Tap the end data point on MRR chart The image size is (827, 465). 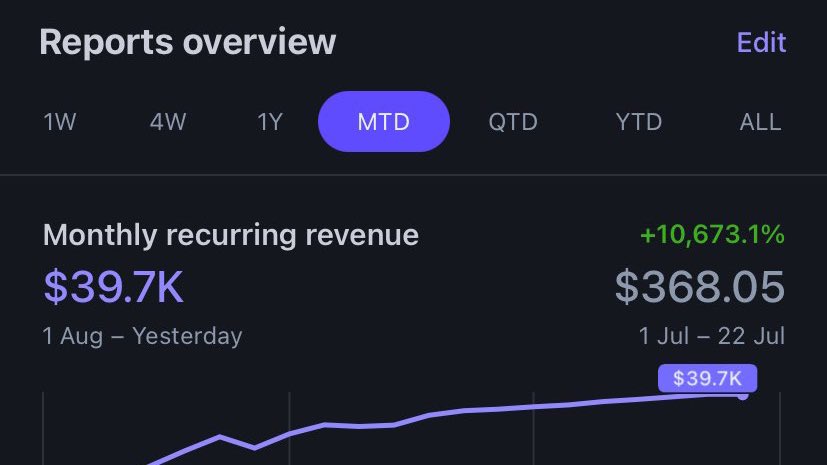pos(743,396)
